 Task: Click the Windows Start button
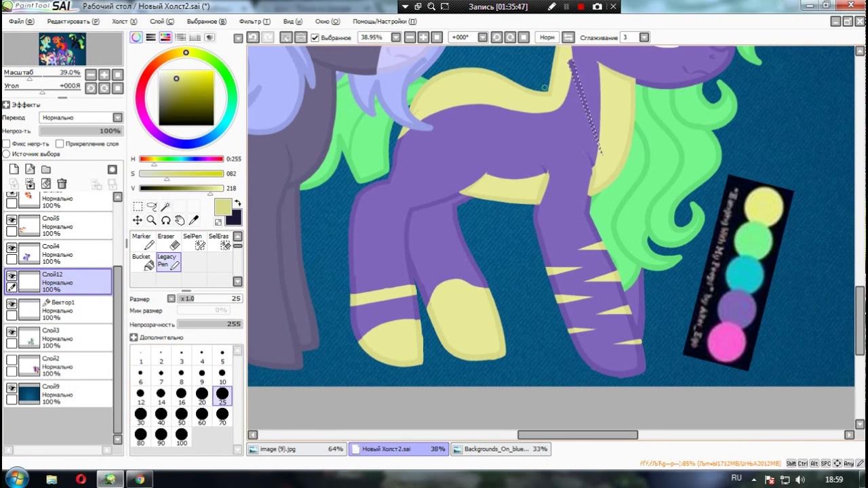(16, 478)
